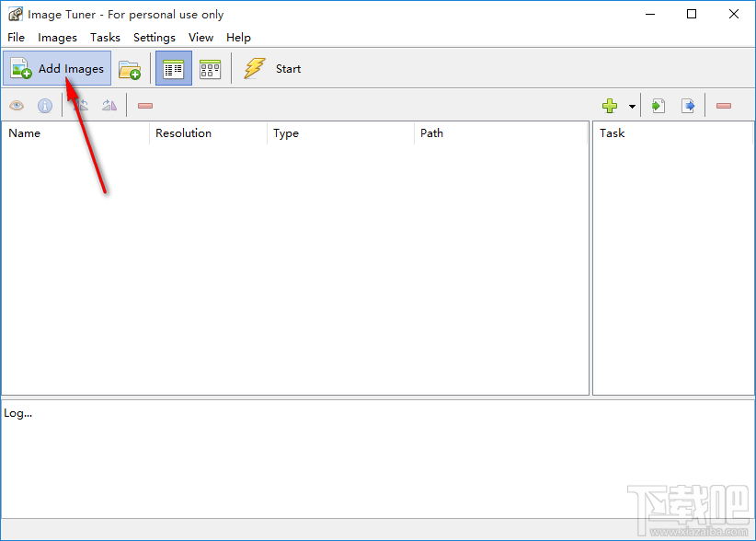This screenshot has width=756, height=541.
Task: Rotate selected image icon
Action: 81,106
